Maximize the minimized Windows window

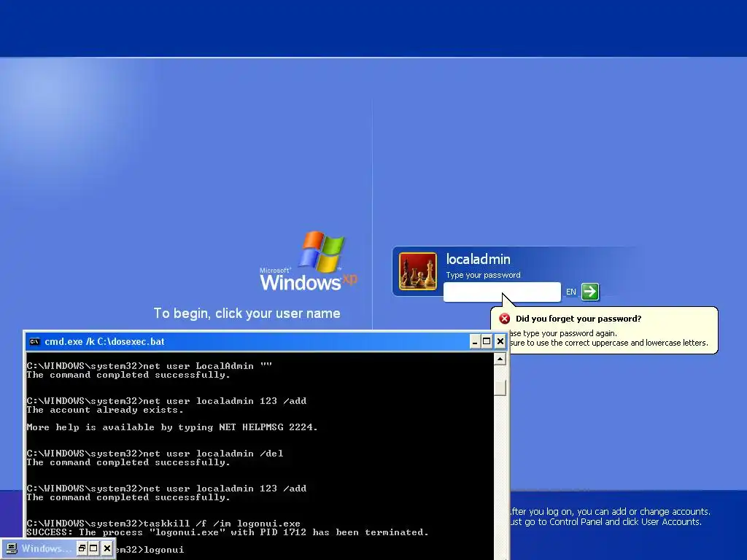tap(94, 548)
